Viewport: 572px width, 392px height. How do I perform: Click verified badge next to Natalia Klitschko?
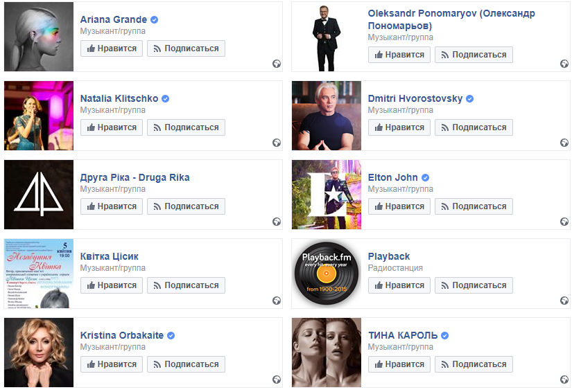(x=165, y=99)
